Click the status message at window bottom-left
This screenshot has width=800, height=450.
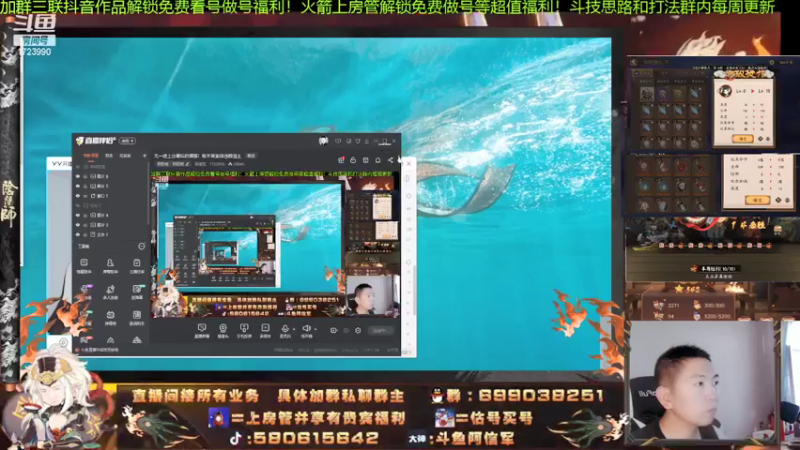coord(98,350)
